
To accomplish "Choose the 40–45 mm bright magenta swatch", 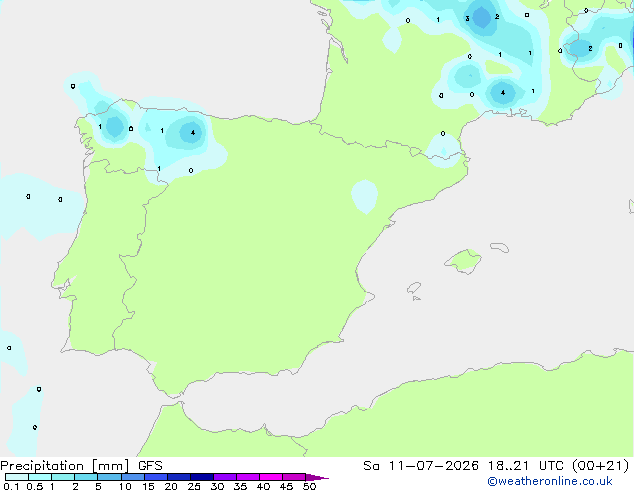I will click(x=271, y=477).
